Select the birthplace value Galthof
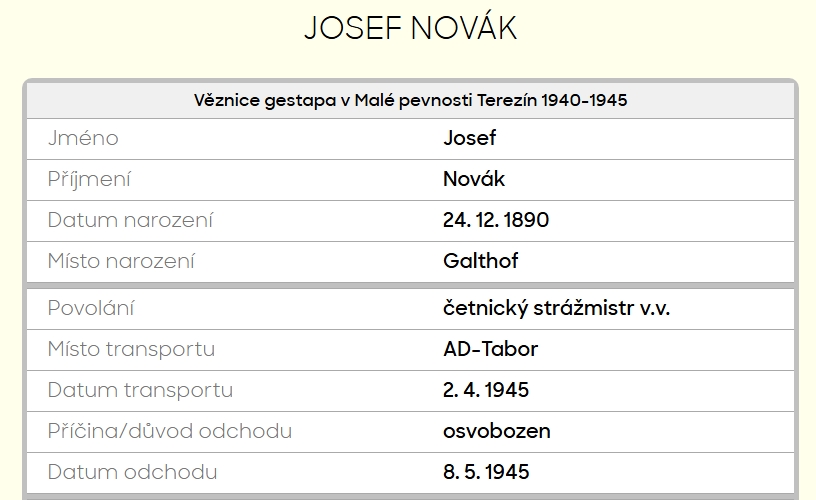Image resolution: width=816 pixels, height=500 pixels. point(481,262)
